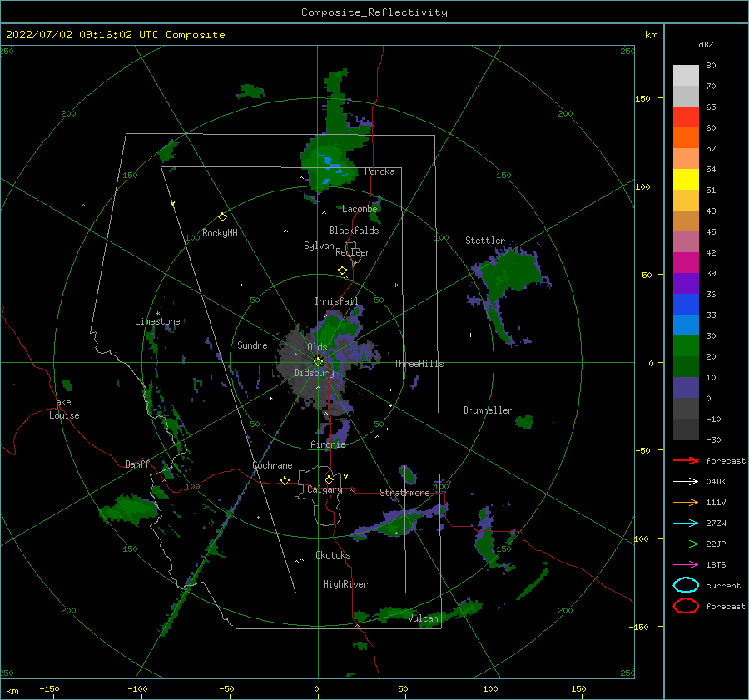749x700 pixels.
Task: Click the Innisfail label
Action: [336, 301]
